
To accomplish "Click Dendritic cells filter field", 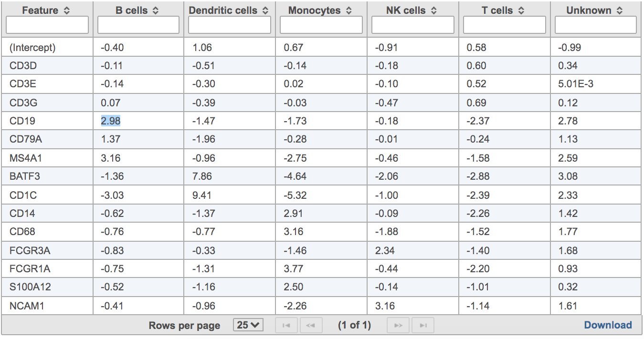I will click(230, 25).
